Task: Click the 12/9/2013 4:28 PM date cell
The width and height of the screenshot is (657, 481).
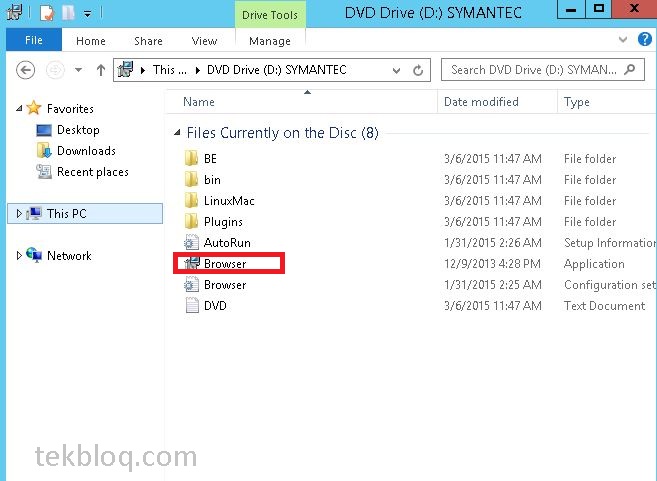Action: click(x=492, y=264)
